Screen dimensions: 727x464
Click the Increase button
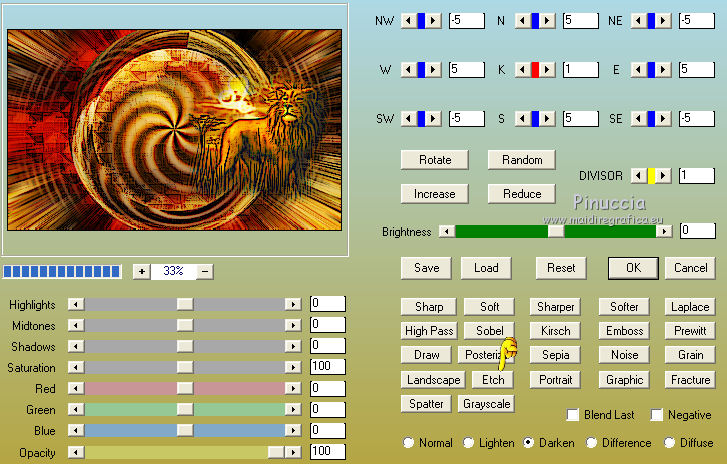tap(435, 194)
